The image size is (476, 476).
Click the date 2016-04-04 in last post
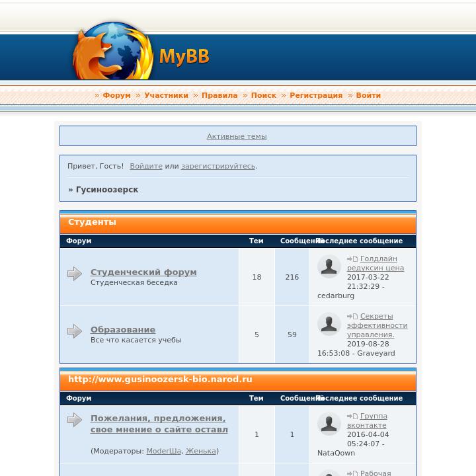click(368, 434)
